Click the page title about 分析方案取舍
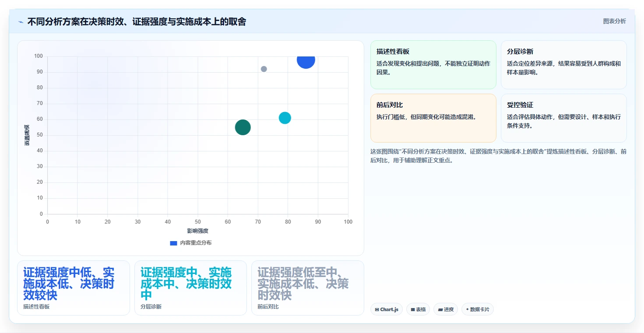 137,21
